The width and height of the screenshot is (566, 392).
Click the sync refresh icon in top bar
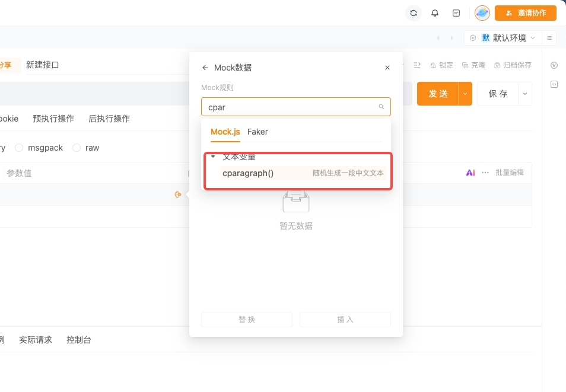tap(414, 12)
